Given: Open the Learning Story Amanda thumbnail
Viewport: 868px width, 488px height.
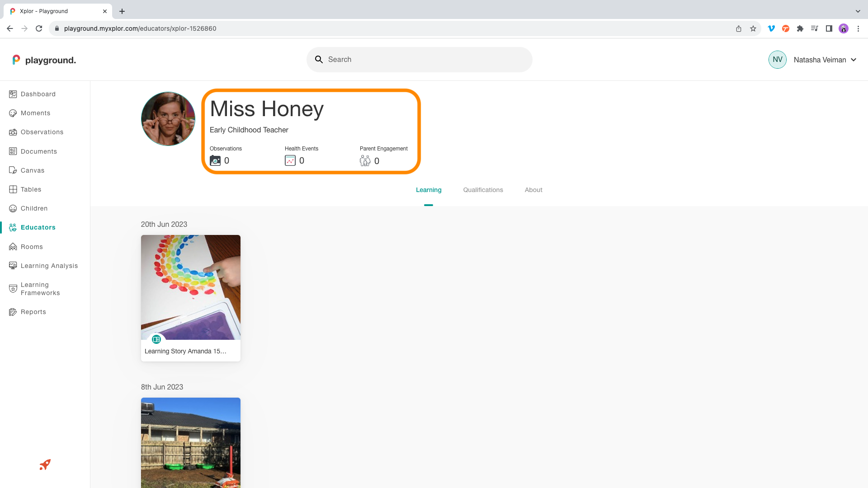Looking at the screenshot, I should pyautogui.click(x=190, y=287).
